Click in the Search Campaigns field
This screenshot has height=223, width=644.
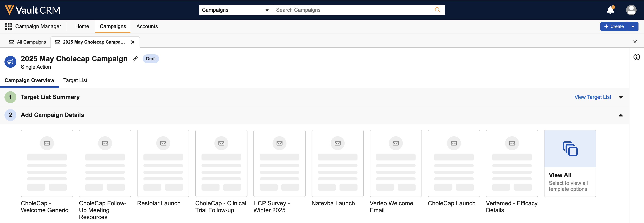click(x=353, y=10)
